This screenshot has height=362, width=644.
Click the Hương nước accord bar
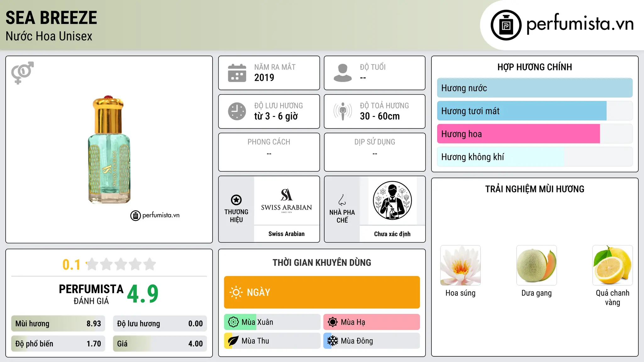tap(535, 88)
